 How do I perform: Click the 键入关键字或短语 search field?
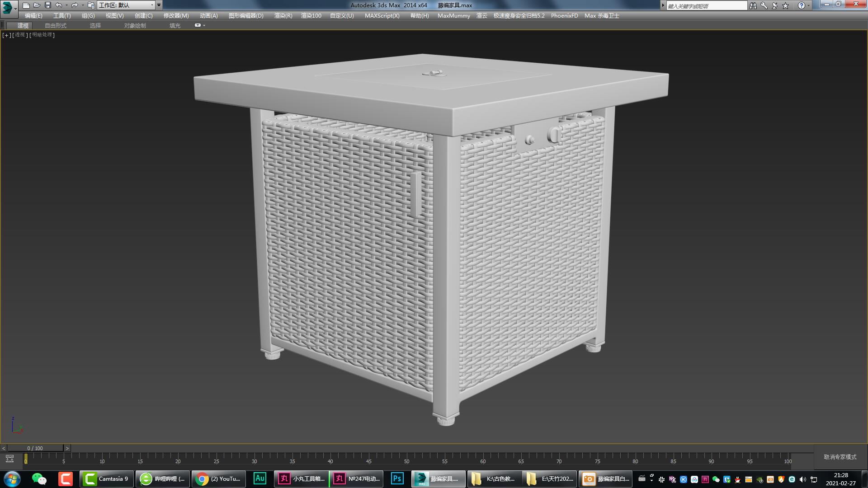(705, 5)
